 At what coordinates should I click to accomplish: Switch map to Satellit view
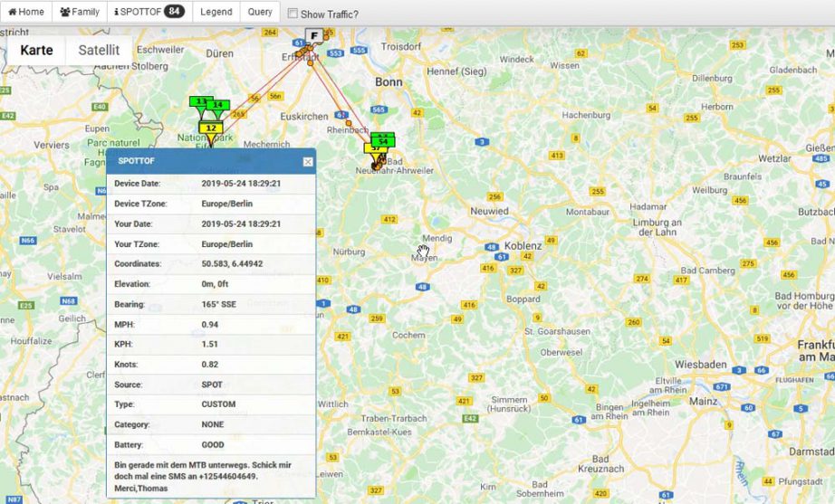click(99, 51)
